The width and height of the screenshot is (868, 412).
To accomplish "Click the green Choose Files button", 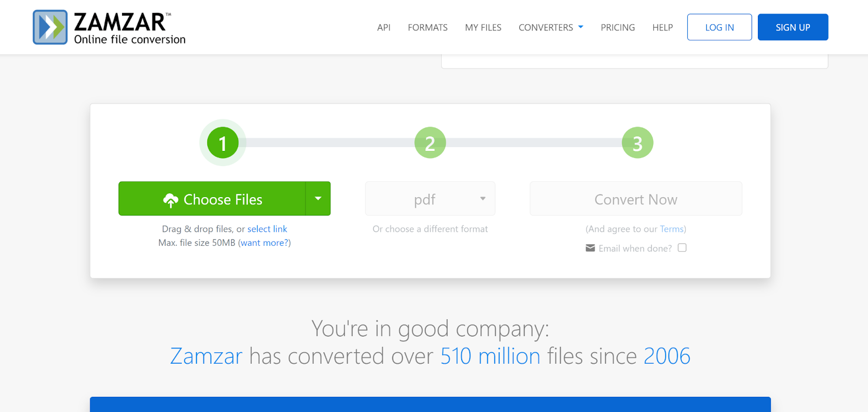I will click(212, 199).
